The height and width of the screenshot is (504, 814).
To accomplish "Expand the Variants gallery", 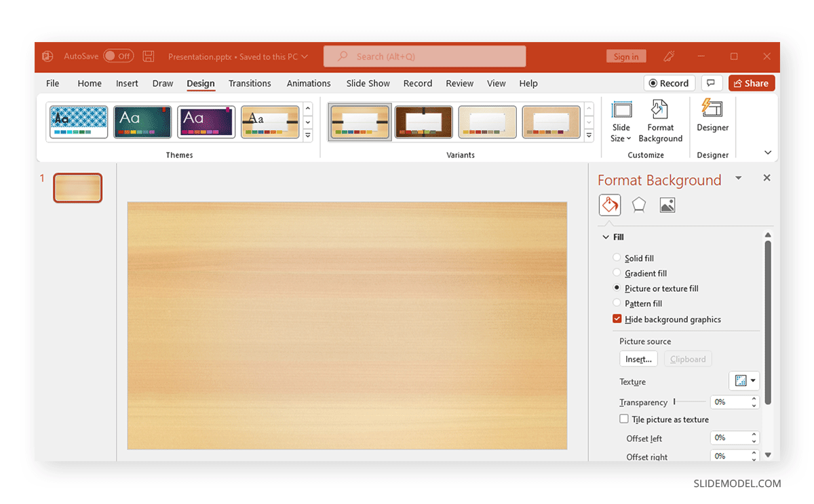I will coord(588,135).
